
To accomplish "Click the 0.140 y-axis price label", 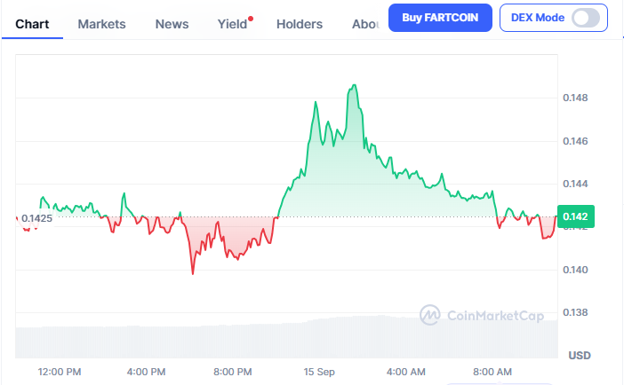I will 575,270.
